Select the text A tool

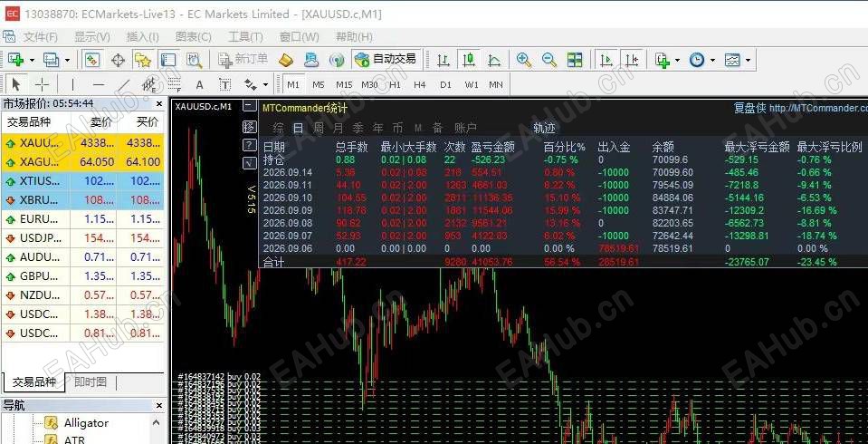200,85
